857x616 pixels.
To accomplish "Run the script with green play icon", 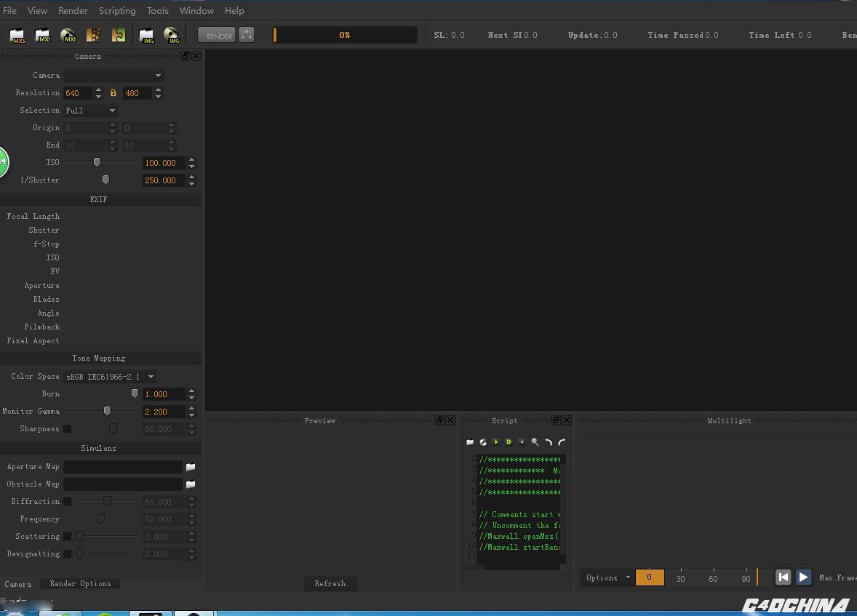I will click(x=495, y=441).
